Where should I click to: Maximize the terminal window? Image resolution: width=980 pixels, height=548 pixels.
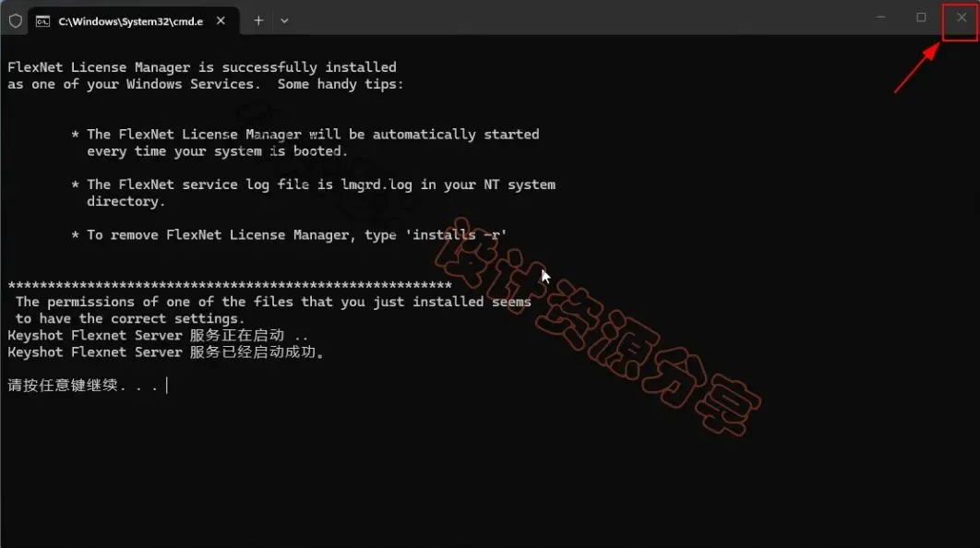[921, 18]
